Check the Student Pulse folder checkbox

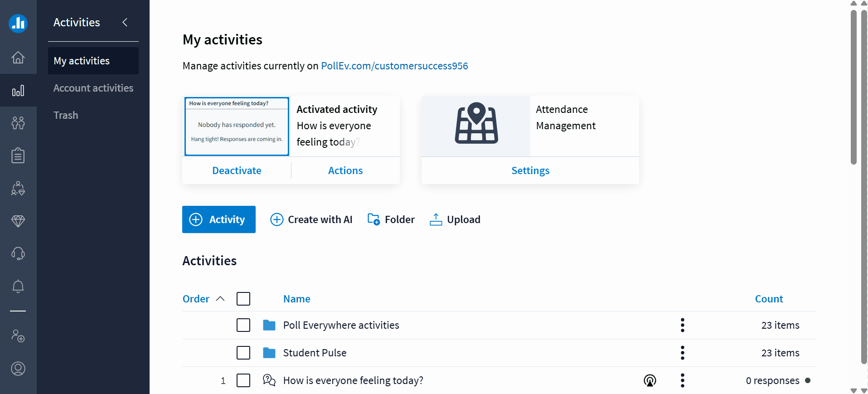[243, 353]
